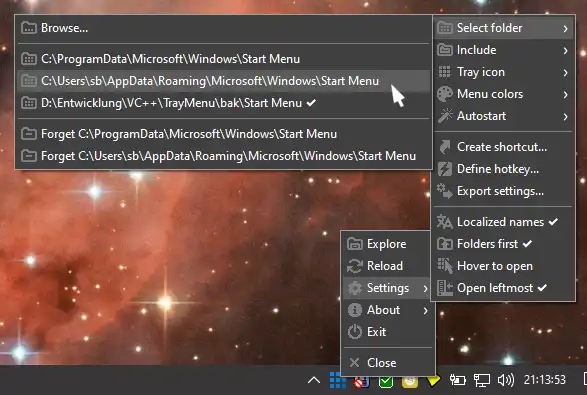Click the Explore folder icon
The height and width of the screenshot is (395, 587).
[x=355, y=244]
